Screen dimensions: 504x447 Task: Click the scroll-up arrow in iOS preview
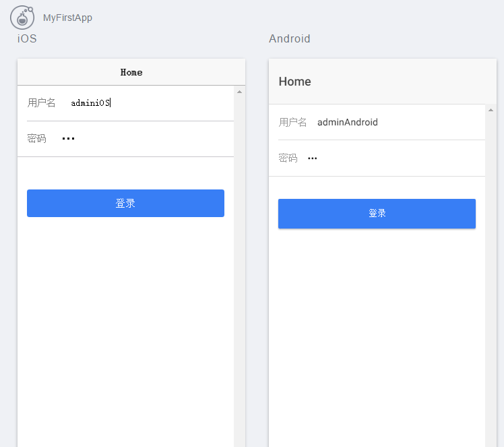point(239,92)
